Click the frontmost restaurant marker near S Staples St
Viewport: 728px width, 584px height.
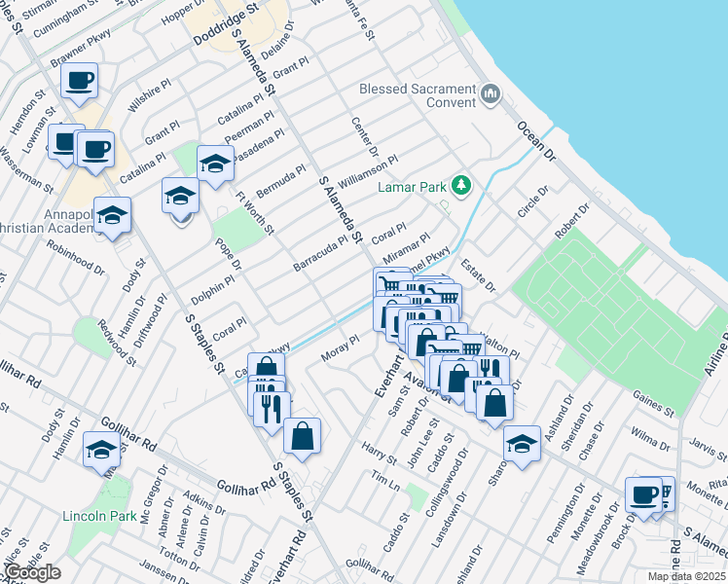click(273, 405)
